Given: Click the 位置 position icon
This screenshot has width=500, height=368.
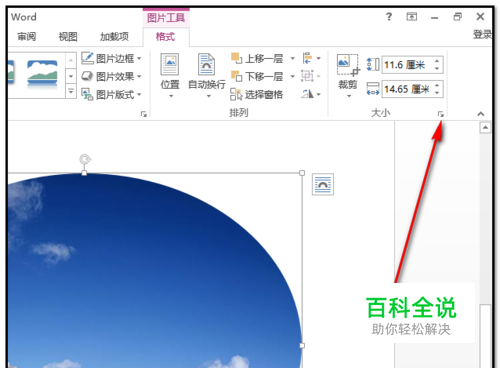Looking at the screenshot, I should click(170, 64).
